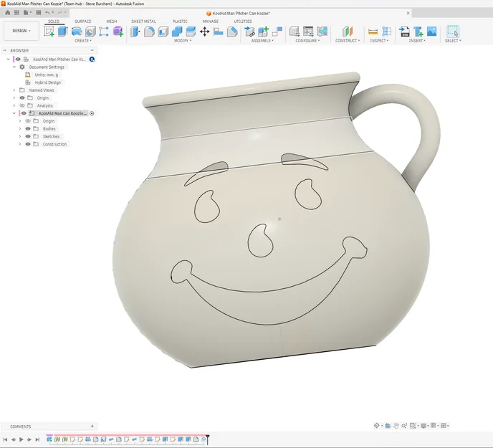
Task: Show the hidden Analysis folder
Action: pos(22,105)
